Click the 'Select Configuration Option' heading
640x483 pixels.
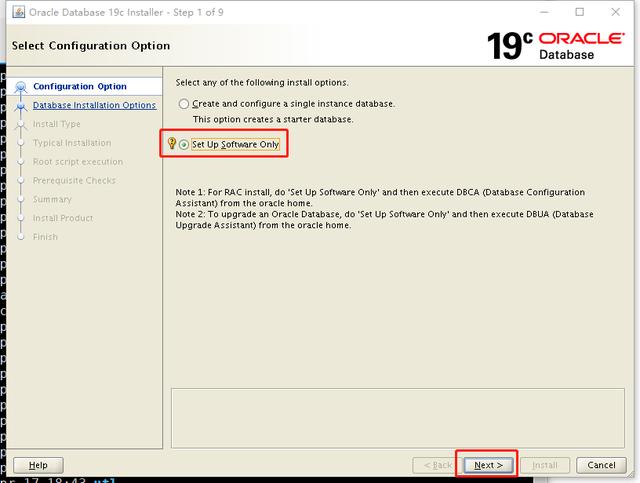pos(91,46)
